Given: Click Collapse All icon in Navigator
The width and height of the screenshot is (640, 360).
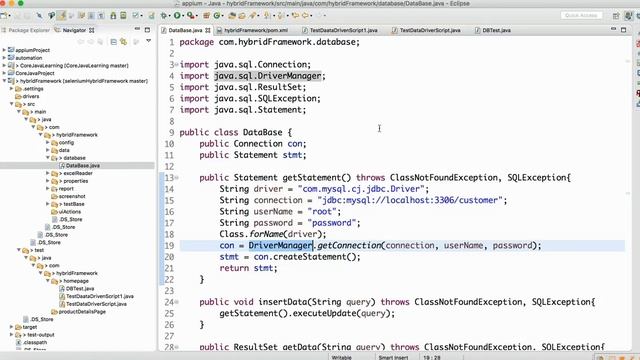Looking at the screenshot, I should coord(113,42).
